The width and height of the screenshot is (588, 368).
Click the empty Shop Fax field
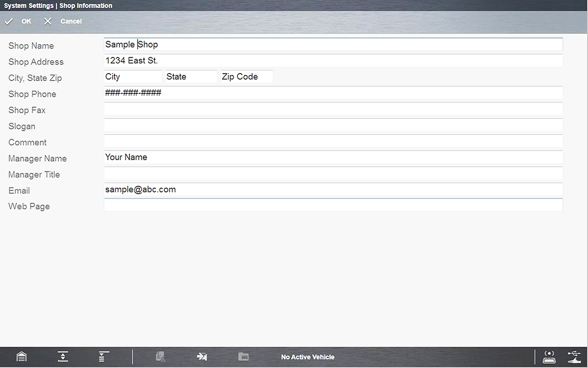click(x=333, y=109)
